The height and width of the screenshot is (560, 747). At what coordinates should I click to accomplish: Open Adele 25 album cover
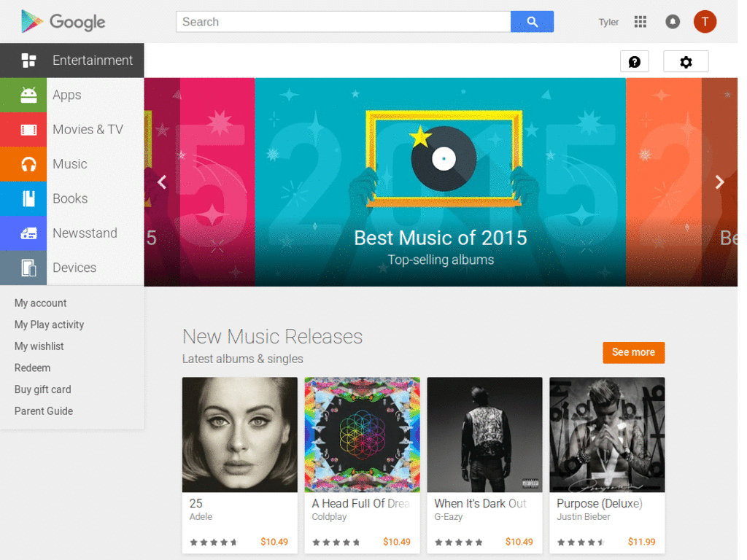(x=239, y=435)
